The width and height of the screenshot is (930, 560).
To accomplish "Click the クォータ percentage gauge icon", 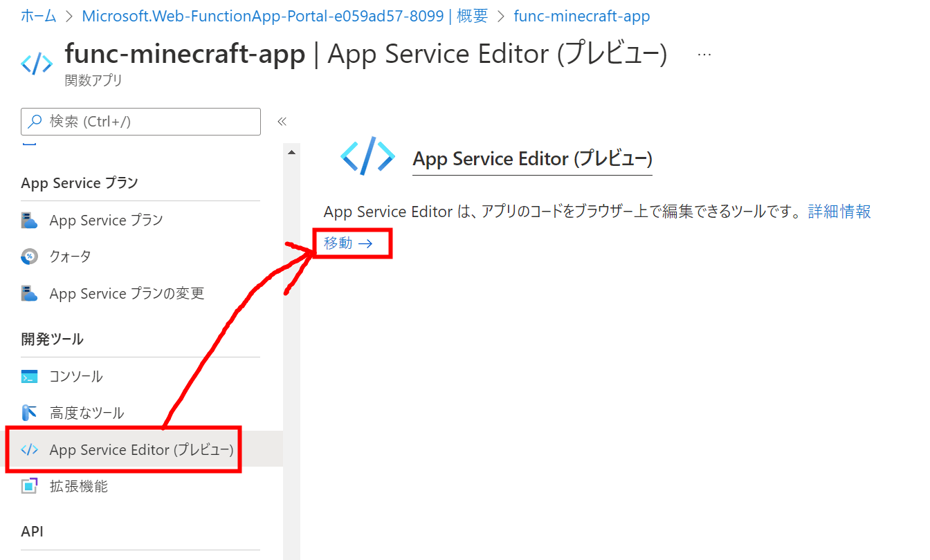I will point(29,256).
